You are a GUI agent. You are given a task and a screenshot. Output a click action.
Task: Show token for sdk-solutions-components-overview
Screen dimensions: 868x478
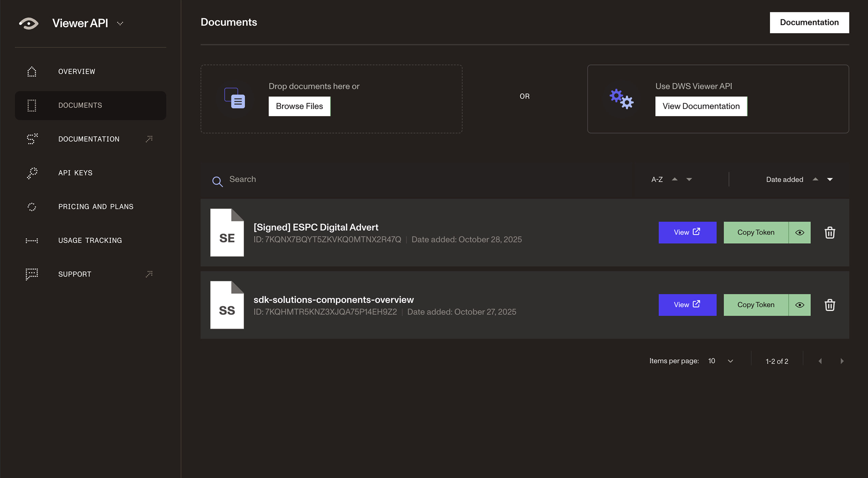(x=799, y=305)
